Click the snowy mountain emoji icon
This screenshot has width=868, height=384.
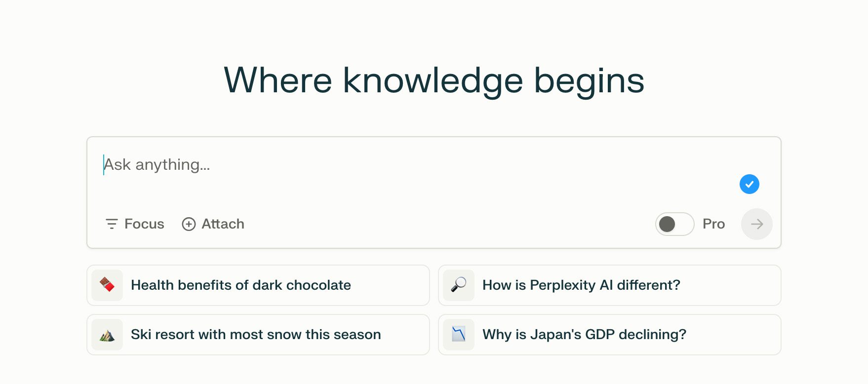[x=107, y=335]
